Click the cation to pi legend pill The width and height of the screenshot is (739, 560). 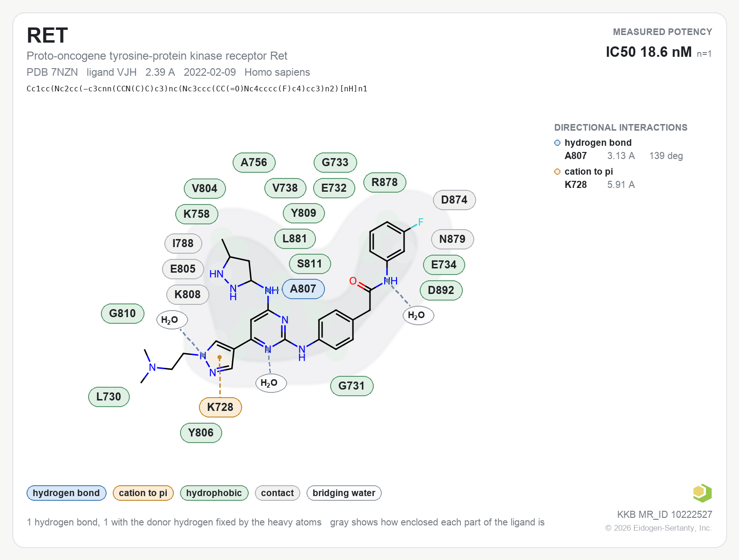143,493
